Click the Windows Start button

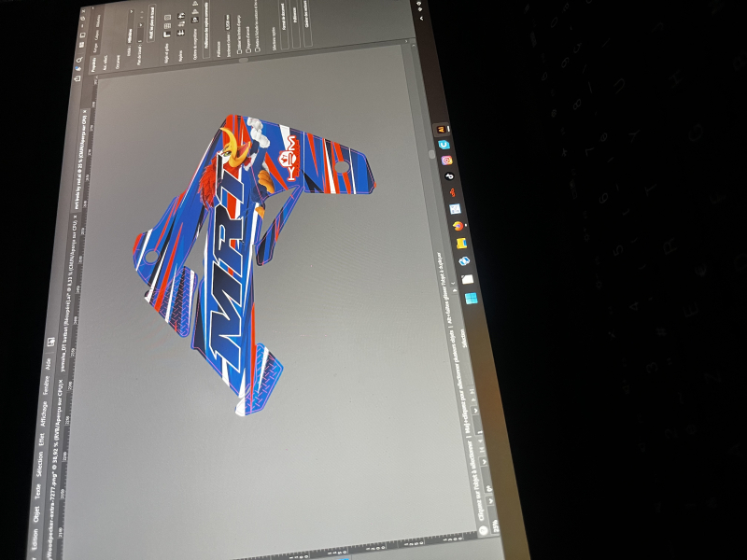pyautogui.click(x=471, y=298)
